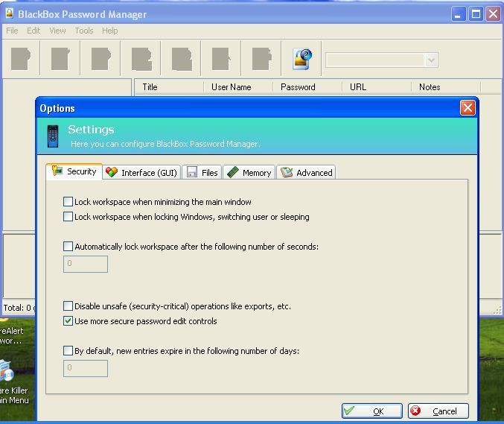Close the Options dialog
This screenshot has width=504, height=424.
(x=468, y=108)
